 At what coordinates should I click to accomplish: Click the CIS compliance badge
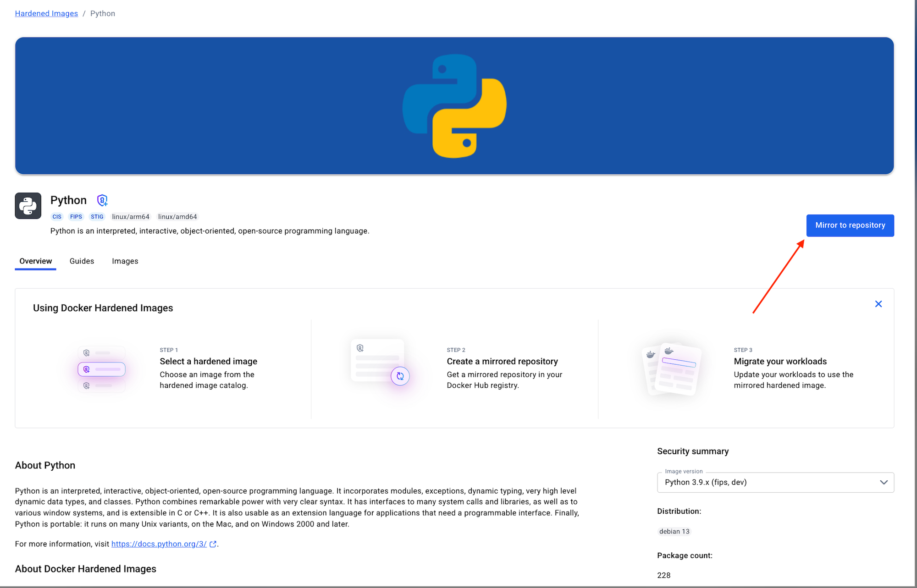(57, 217)
